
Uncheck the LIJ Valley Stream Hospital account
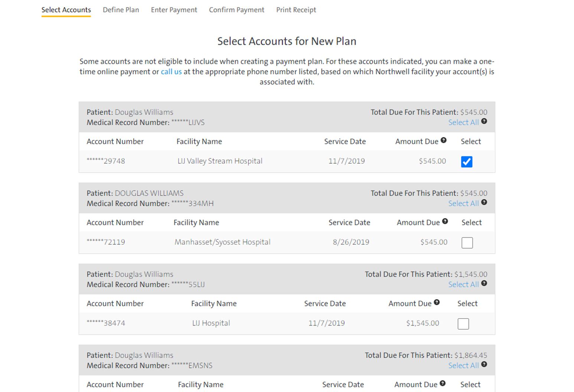click(467, 162)
